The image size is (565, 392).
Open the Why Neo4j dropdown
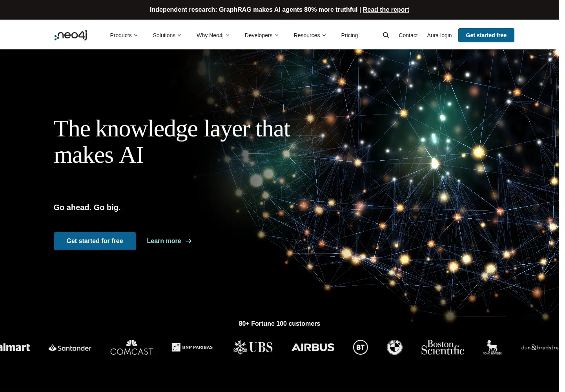pyautogui.click(x=213, y=35)
